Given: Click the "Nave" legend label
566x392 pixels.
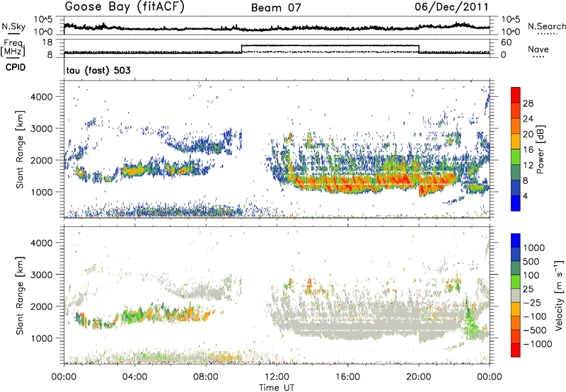Looking at the screenshot, I should pyautogui.click(x=538, y=49).
